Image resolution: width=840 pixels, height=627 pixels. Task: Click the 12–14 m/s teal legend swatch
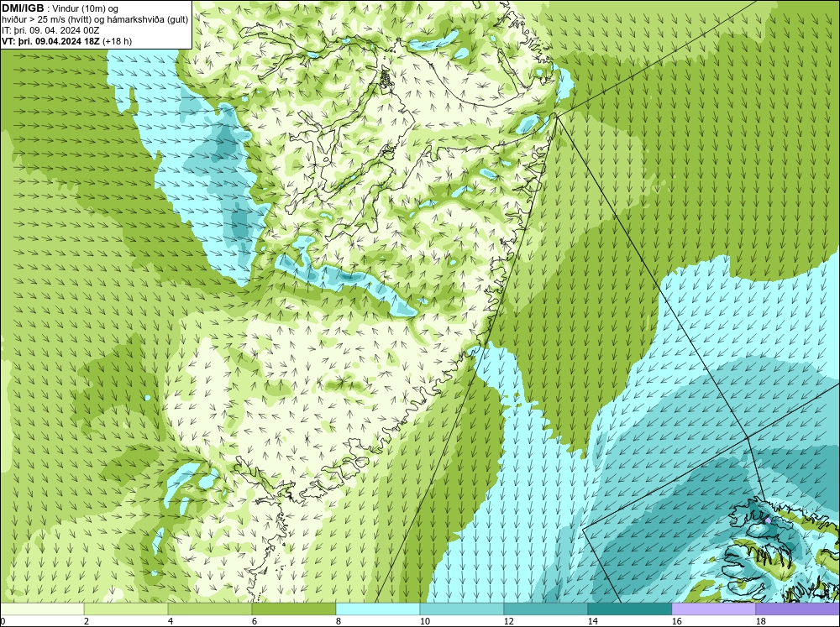(546, 609)
